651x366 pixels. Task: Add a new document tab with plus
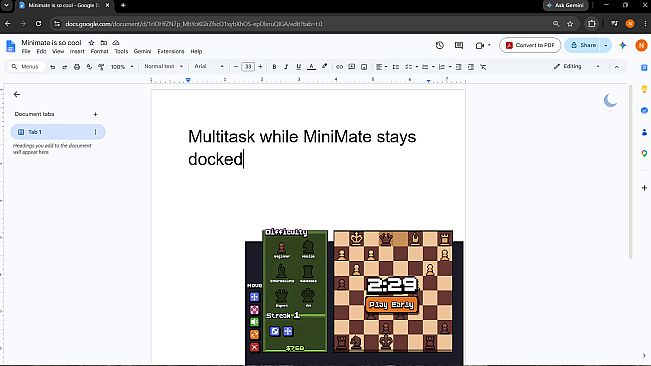click(95, 114)
